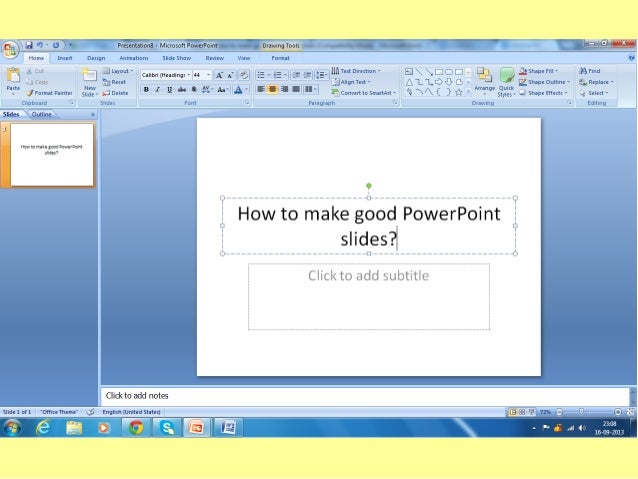Adjust the zoom slider in status bar
638x479 pixels.
pyautogui.click(x=581, y=411)
